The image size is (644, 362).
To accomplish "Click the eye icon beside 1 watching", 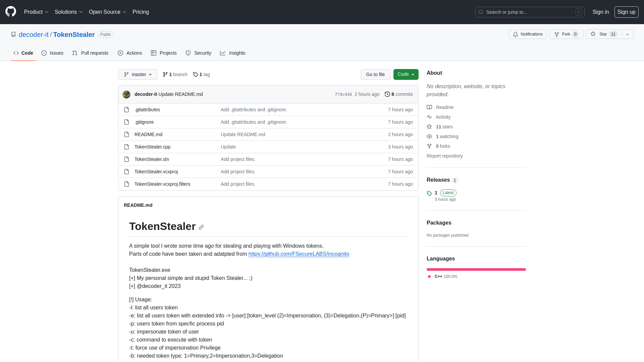I will pos(429,136).
